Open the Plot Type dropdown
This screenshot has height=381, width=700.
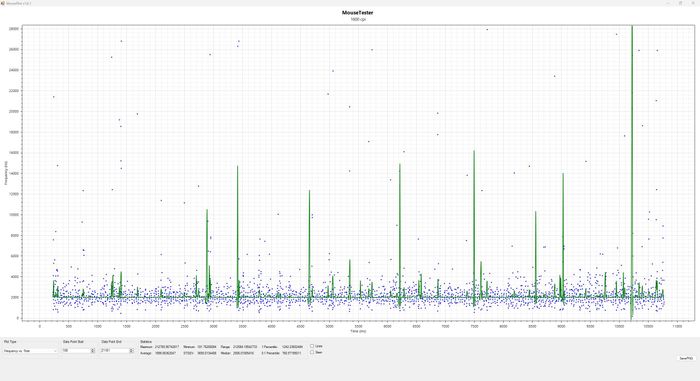(x=30, y=351)
